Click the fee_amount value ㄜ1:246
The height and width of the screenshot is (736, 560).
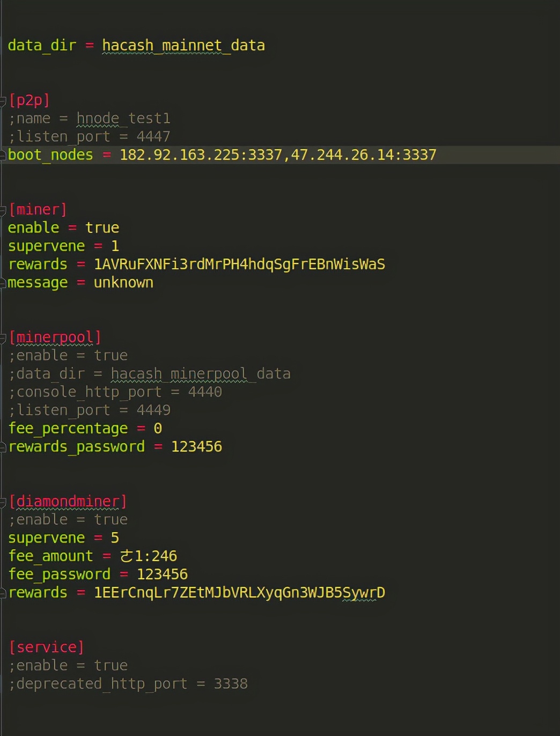(x=149, y=556)
